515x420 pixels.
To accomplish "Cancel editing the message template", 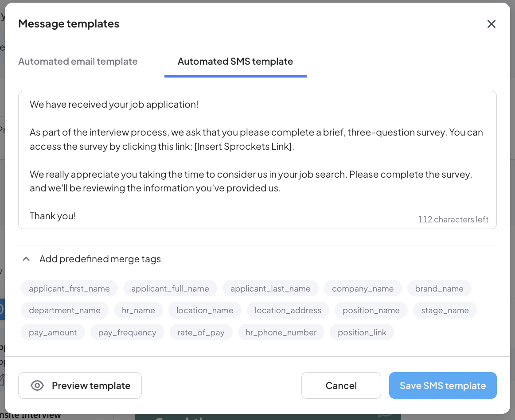I will coord(341,385).
